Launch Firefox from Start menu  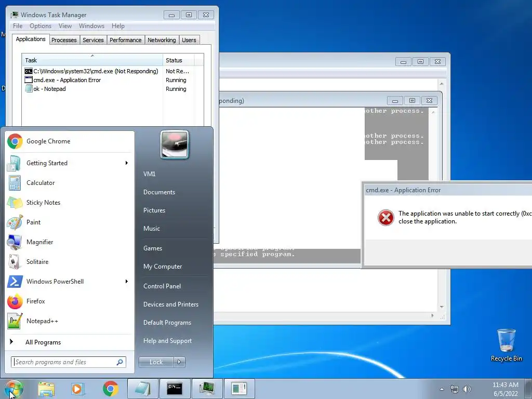click(70, 301)
